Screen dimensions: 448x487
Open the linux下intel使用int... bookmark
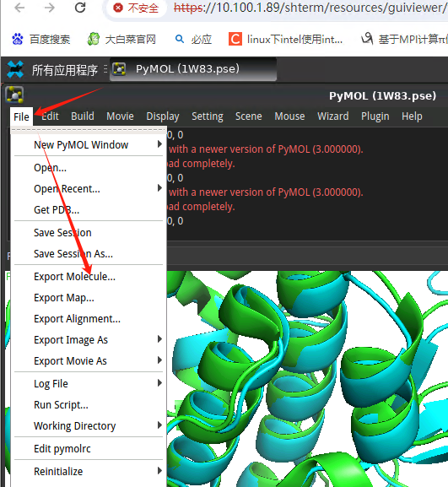click(286, 40)
